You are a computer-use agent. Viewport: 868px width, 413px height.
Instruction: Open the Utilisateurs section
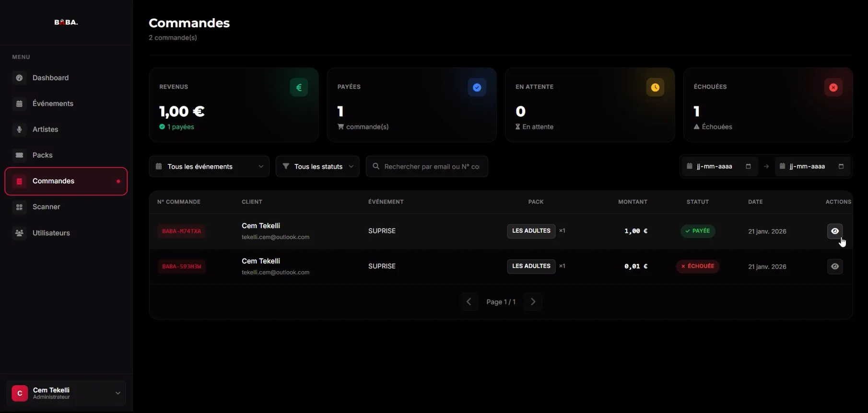tap(66, 233)
